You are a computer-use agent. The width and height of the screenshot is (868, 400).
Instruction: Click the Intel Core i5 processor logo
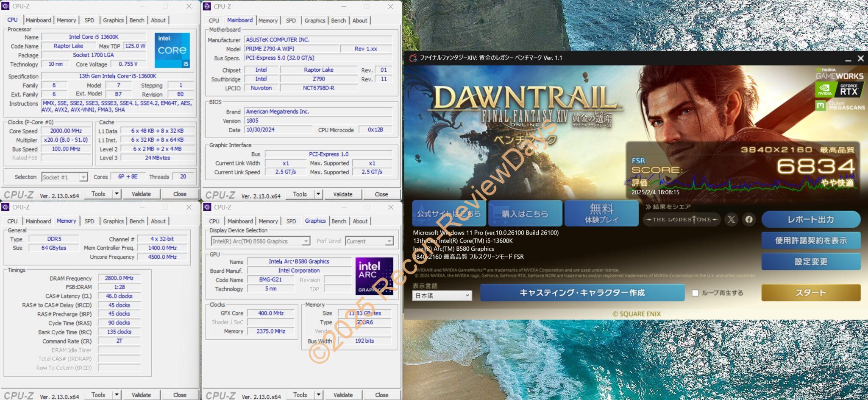172,50
